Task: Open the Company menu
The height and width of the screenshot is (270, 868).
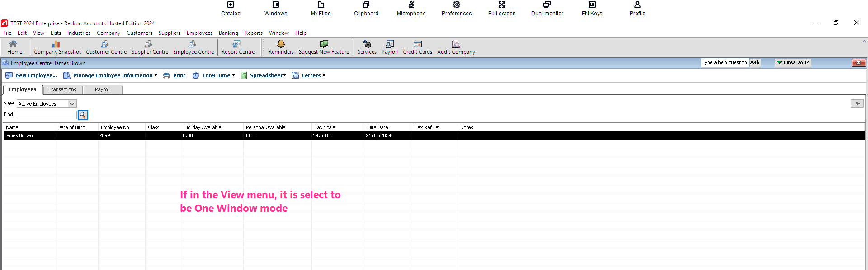Action: point(108,33)
